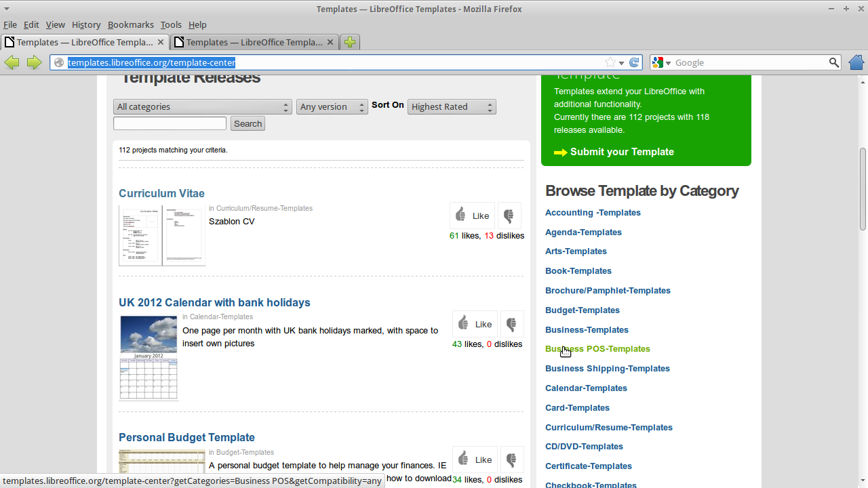Click the site identity globe icon in URL bar
Viewport: 868px width, 488px height.
(x=59, y=62)
